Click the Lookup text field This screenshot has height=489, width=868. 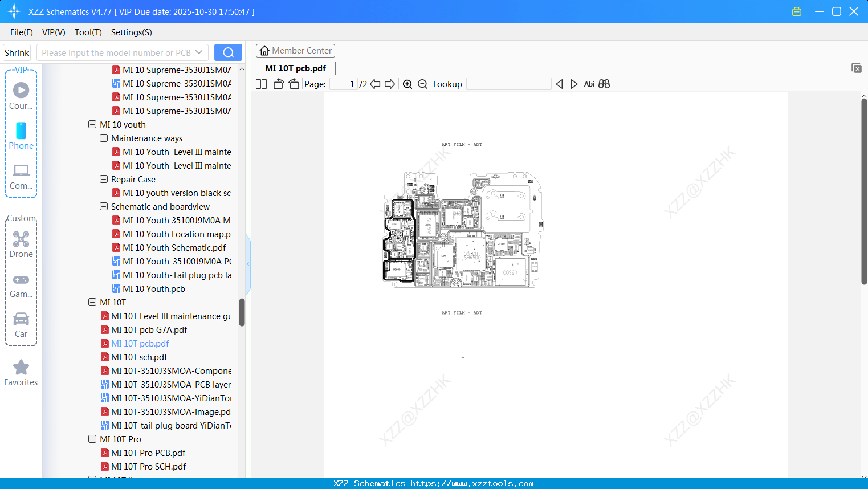point(509,84)
